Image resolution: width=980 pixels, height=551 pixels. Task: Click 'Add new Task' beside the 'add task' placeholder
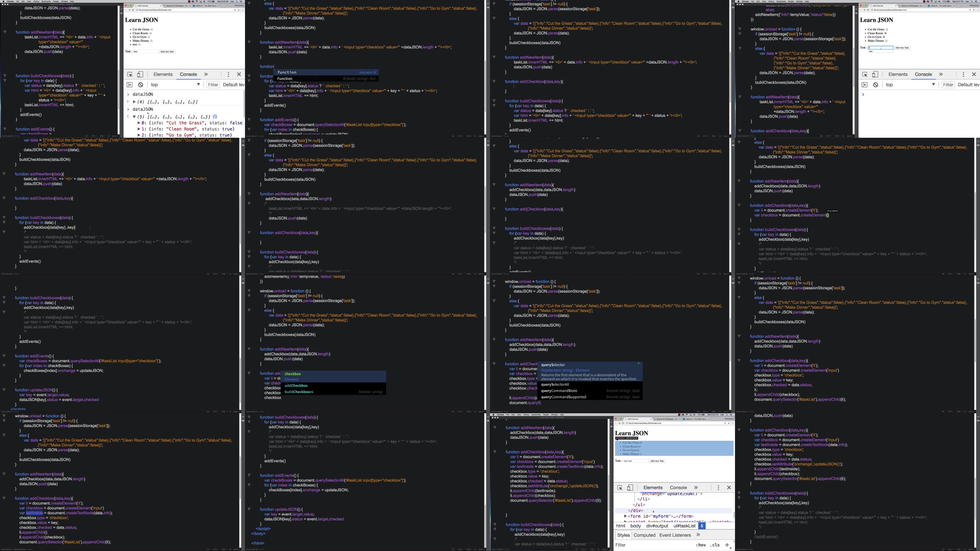657,461
